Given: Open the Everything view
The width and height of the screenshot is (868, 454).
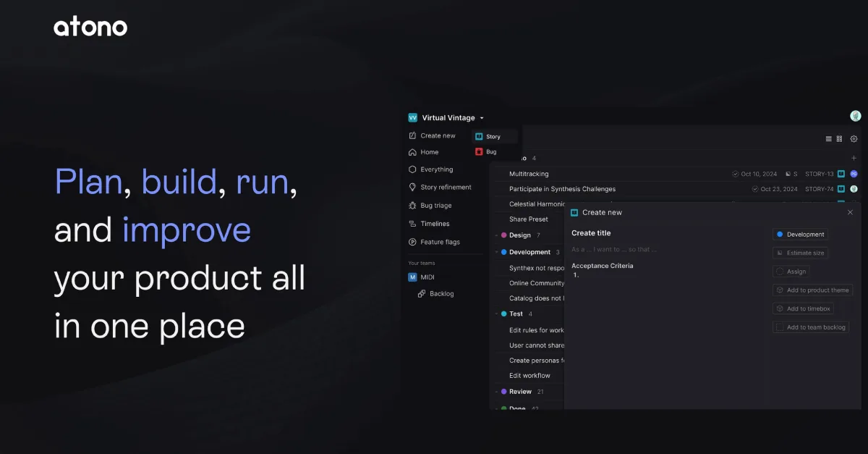Looking at the screenshot, I should coord(431,169).
